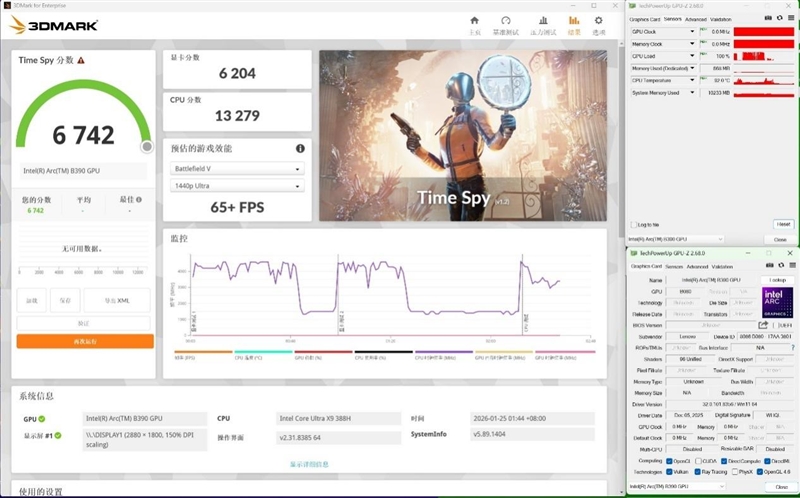The image size is (800, 498).
Task: Switch to the Advanced tab in GPU-Z Sensors window
Action: tap(695, 19)
